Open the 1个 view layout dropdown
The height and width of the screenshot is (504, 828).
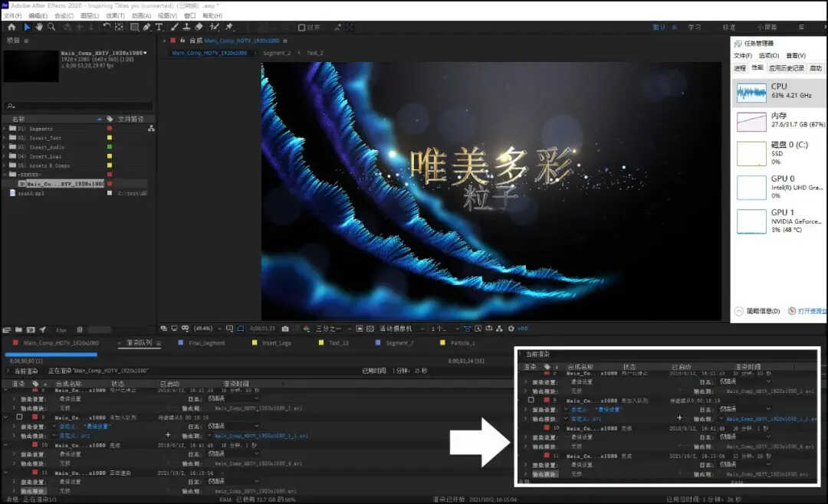coord(445,329)
